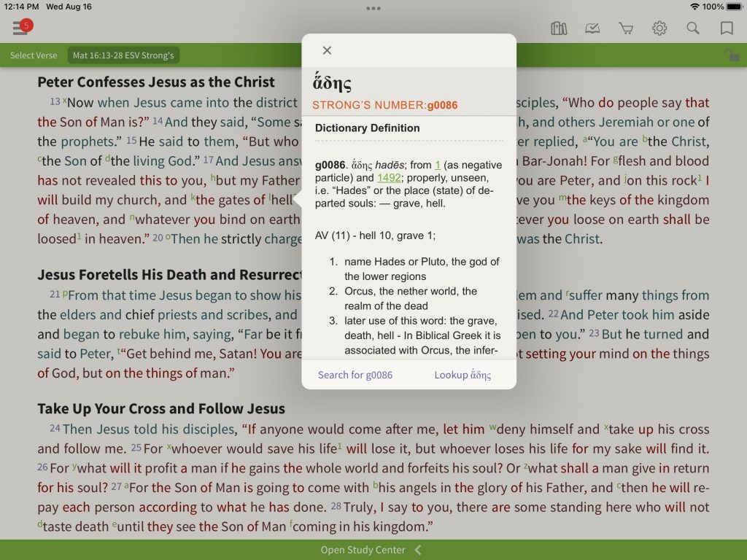This screenshot has width=747, height=560.
Task: Tap 'Dictionary Definition' heading
Action: coord(368,128)
